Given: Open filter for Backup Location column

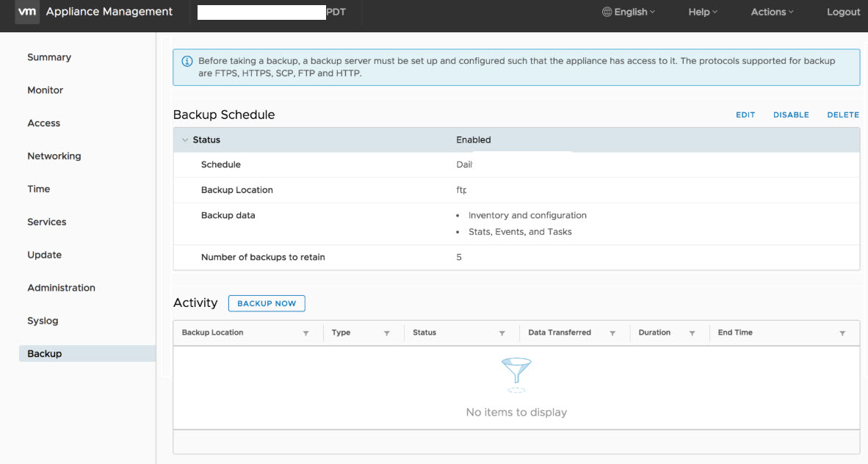Looking at the screenshot, I should click(306, 333).
